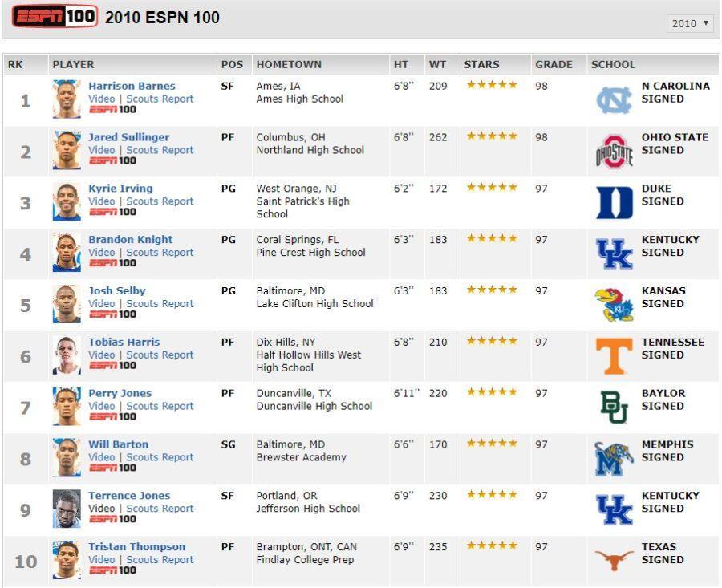The width and height of the screenshot is (722, 588).
Task: Click the Kansas Jayhawks logo
Action: tap(615, 305)
